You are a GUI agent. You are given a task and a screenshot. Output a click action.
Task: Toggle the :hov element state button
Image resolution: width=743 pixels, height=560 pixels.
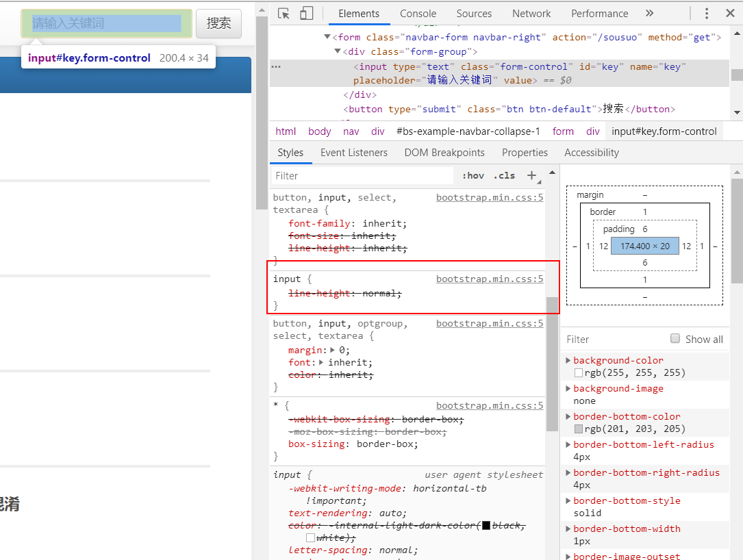pyautogui.click(x=473, y=176)
